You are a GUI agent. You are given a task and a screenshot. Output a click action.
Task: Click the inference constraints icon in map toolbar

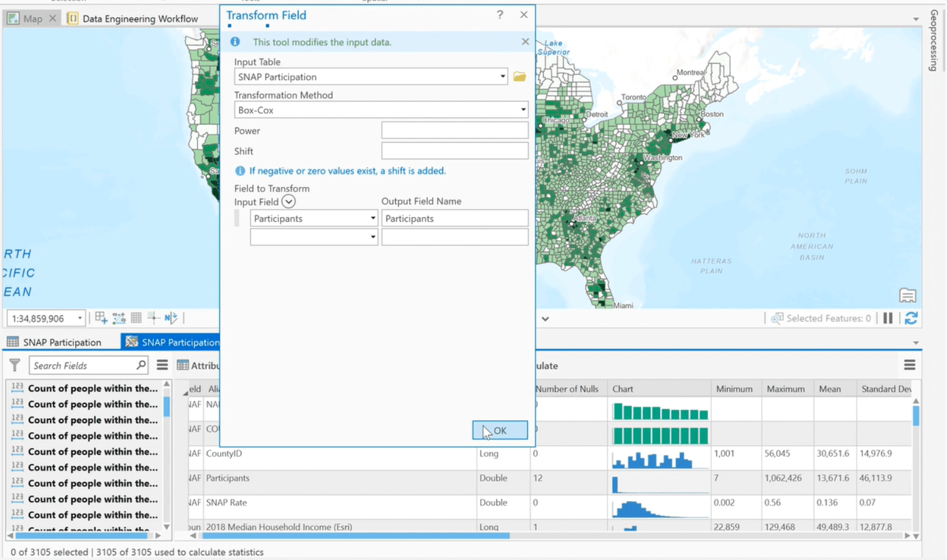[x=119, y=318]
